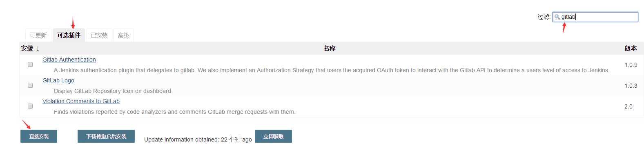Click the sort arrow beside 安装 header
The width and height of the screenshot is (644, 157).
point(38,49)
